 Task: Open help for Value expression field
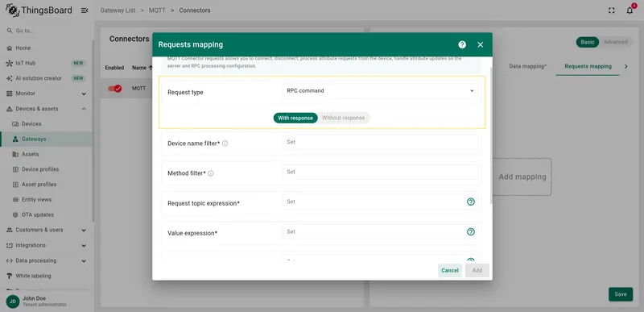click(x=471, y=232)
